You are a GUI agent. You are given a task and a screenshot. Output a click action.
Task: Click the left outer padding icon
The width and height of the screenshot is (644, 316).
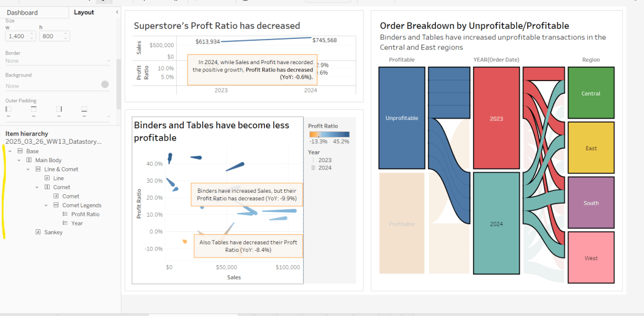(x=8, y=109)
